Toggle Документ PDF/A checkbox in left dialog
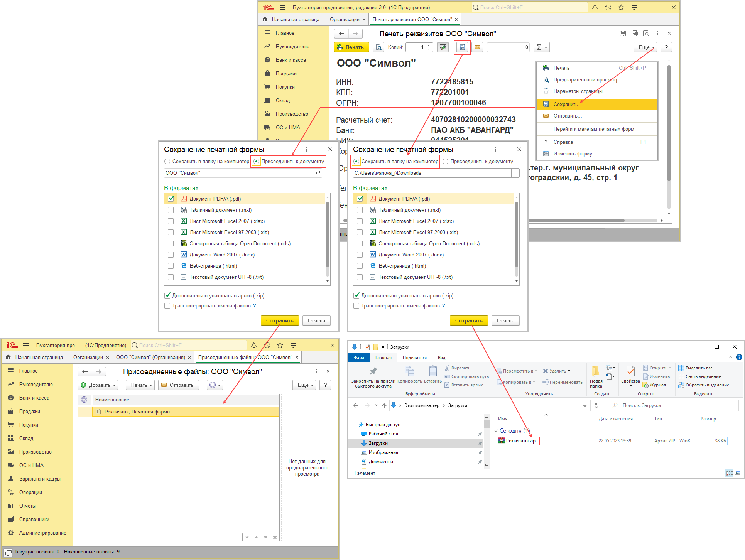 click(171, 199)
